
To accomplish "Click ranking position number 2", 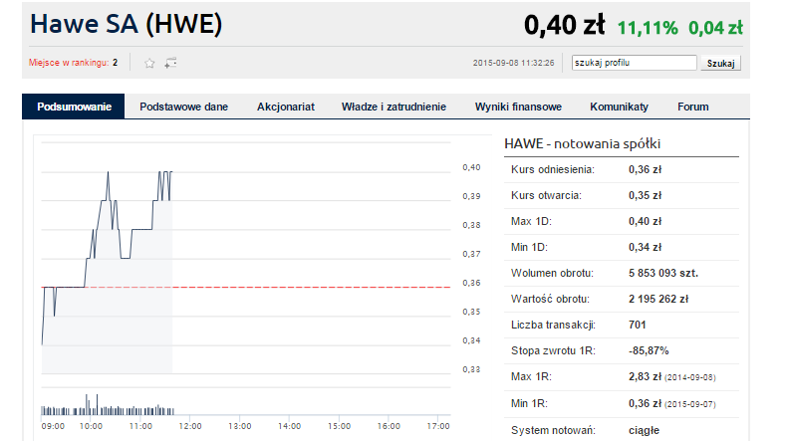I will 115,63.
